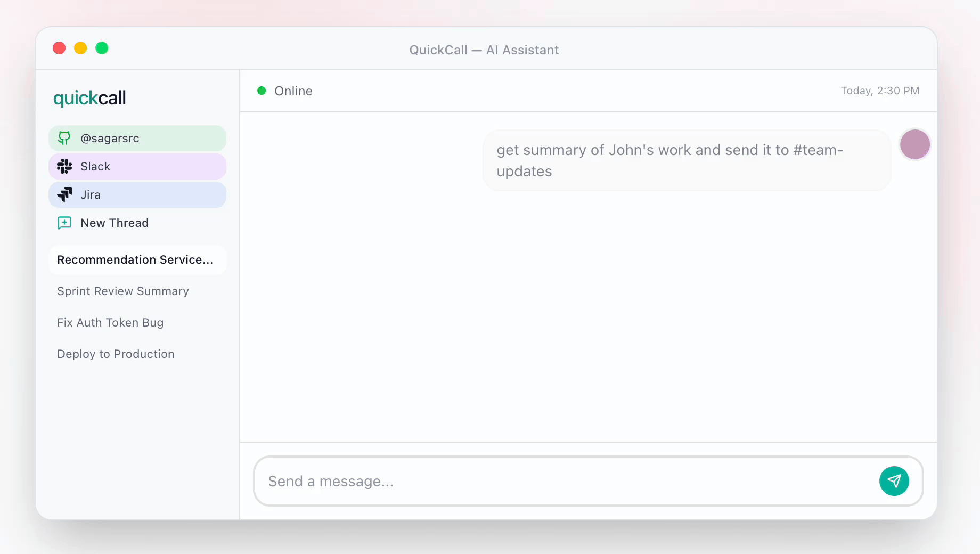Click the Slack logo icon
Screen dimensions: 980x554
pos(64,166)
